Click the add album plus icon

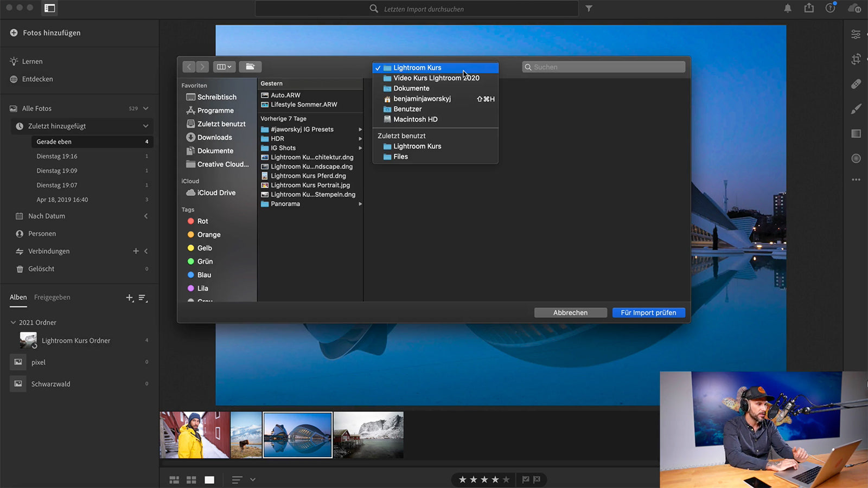point(130,298)
